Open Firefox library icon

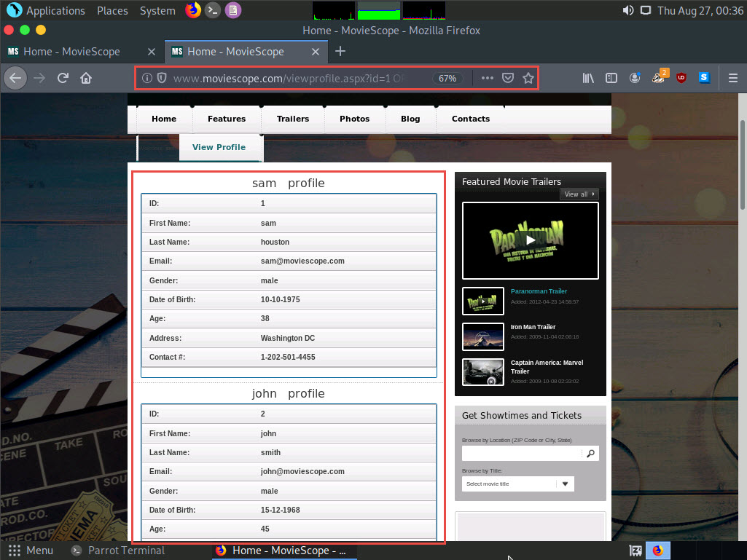point(588,78)
